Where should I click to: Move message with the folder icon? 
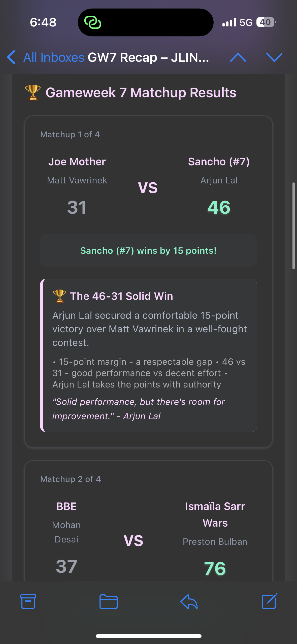(x=108, y=601)
